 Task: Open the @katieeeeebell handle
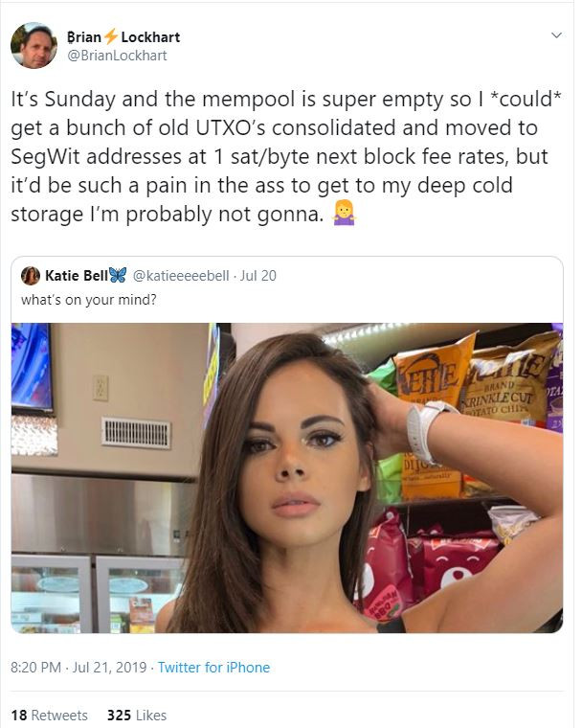point(181,276)
